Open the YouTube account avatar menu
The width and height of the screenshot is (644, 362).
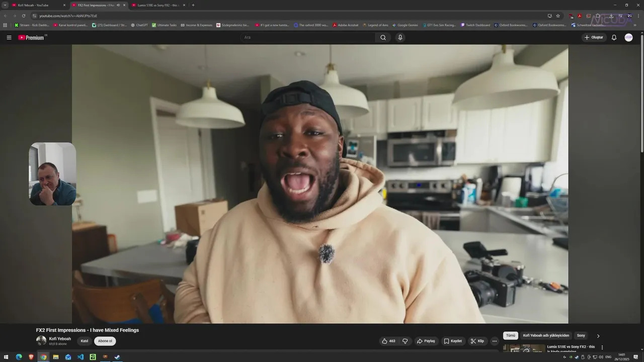point(628,37)
